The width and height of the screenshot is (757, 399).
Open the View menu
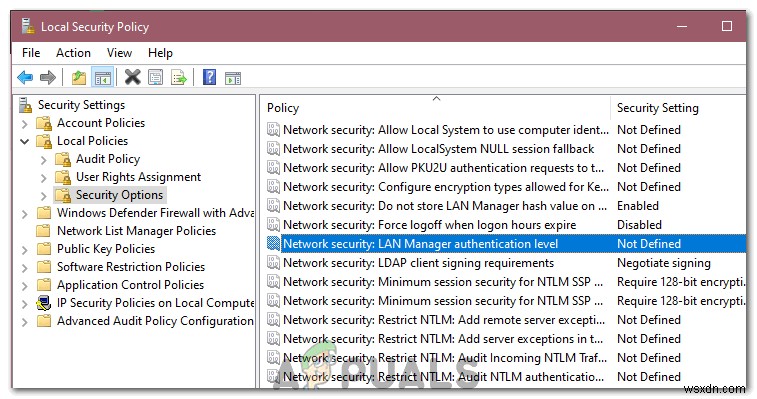(x=119, y=53)
